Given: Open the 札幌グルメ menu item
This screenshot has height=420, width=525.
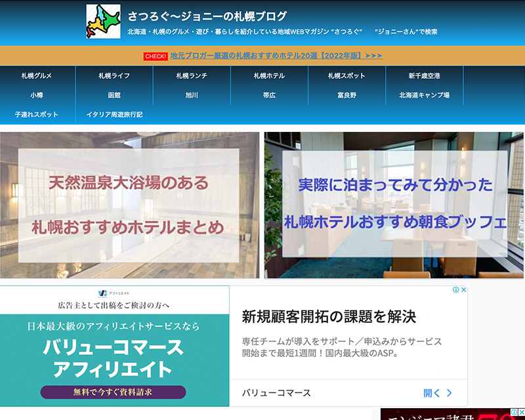Looking at the screenshot, I should [37, 76].
